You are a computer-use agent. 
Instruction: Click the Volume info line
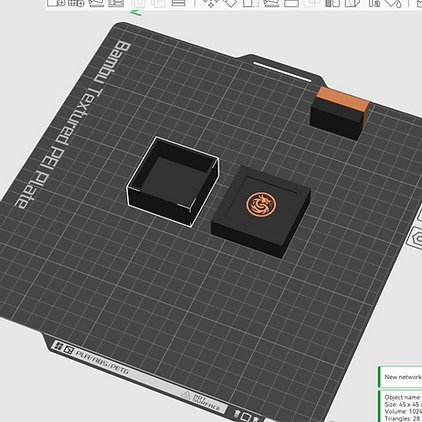tap(403, 411)
